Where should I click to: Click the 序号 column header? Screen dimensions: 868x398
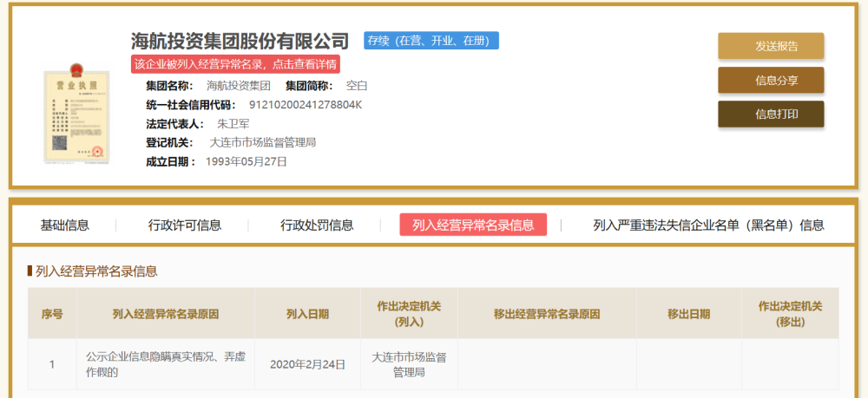click(52, 314)
